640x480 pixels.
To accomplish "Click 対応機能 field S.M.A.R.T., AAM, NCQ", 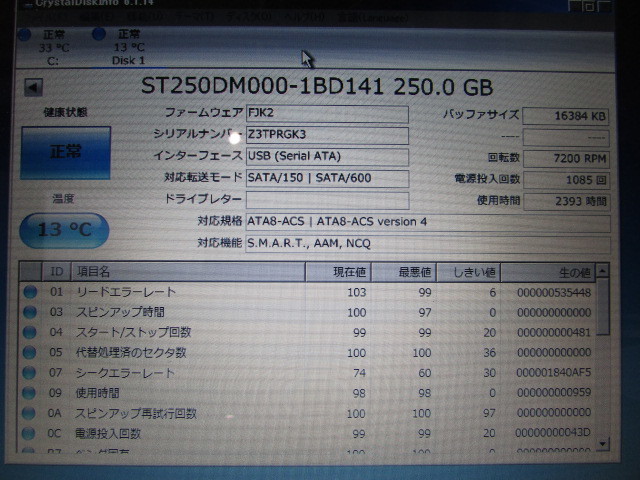I will pos(428,244).
